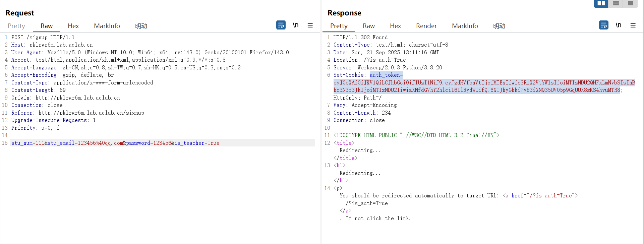Image resolution: width=644 pixels, height=244 pixels.
Task: Toggle show non-printable characters in Request panel
Action: (296, 25)
